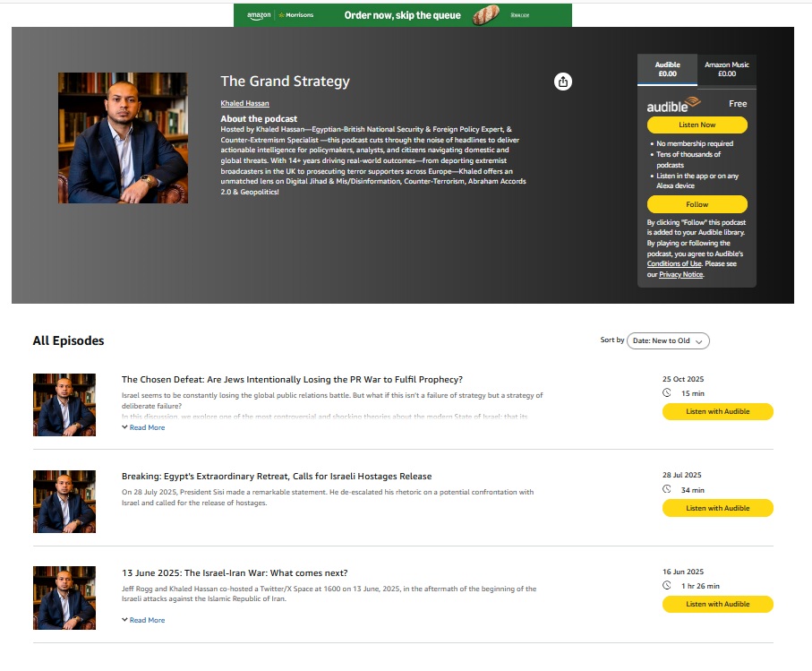Click the All Episodes heading

pos(68,340)
